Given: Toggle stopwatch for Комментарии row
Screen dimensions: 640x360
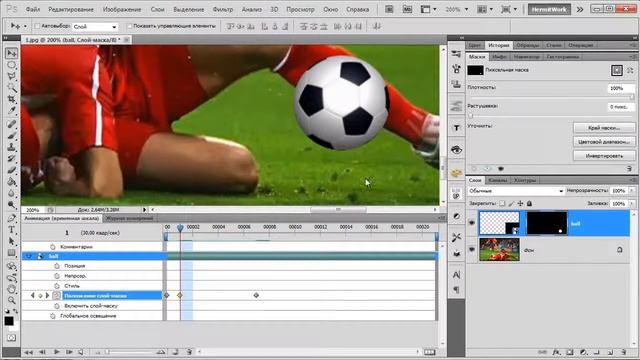Looking at the screenshot, I should click(x=53, y=247).
